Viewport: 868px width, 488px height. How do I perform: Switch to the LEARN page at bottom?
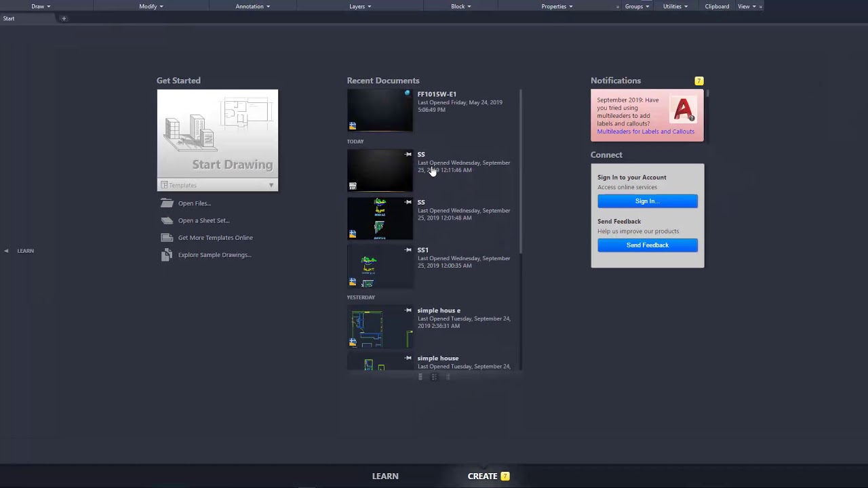point(385,476)
